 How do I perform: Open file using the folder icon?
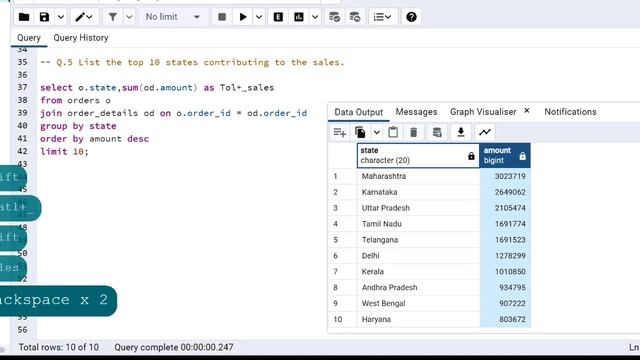24,17
